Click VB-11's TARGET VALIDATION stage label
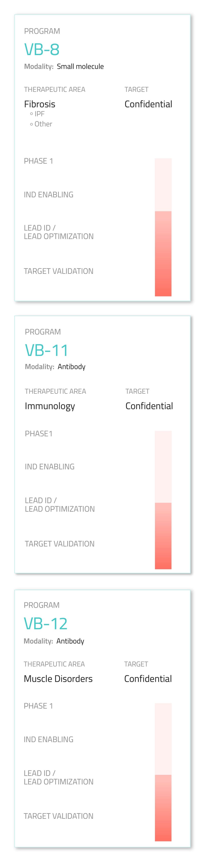Screen dimensions: 207x868 coord(60,544)
